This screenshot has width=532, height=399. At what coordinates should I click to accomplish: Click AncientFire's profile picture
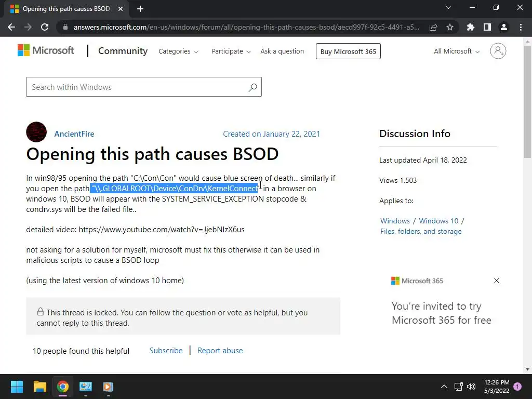(36, 132)
